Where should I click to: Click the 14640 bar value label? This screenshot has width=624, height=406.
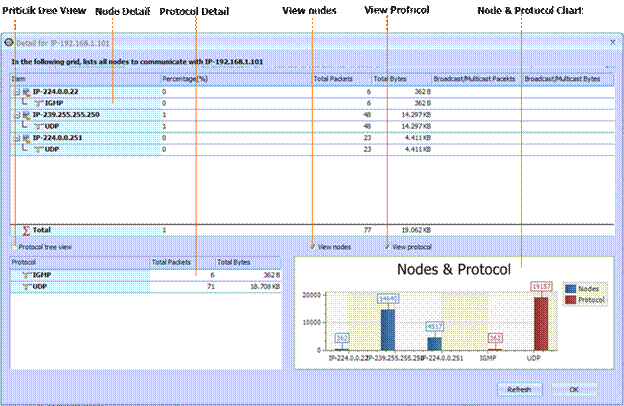[x=388, y=299]
